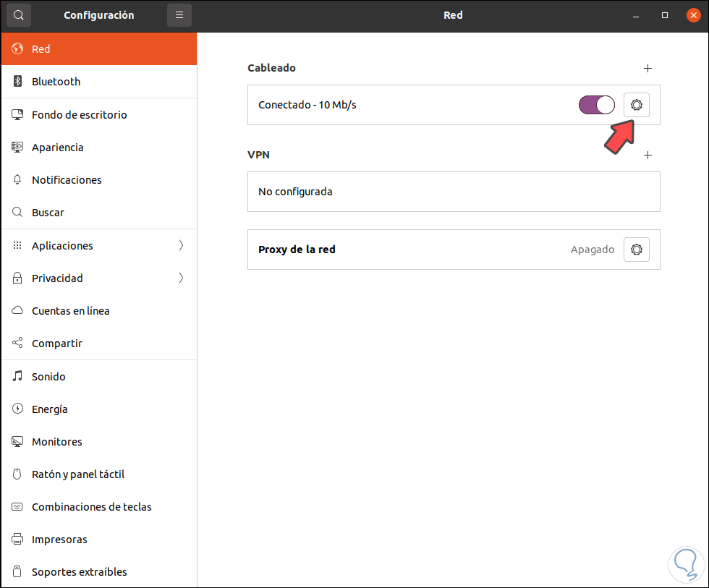Go to Cuentas en línea settings
The image size is (709, 588).
(x=70, y=310)
